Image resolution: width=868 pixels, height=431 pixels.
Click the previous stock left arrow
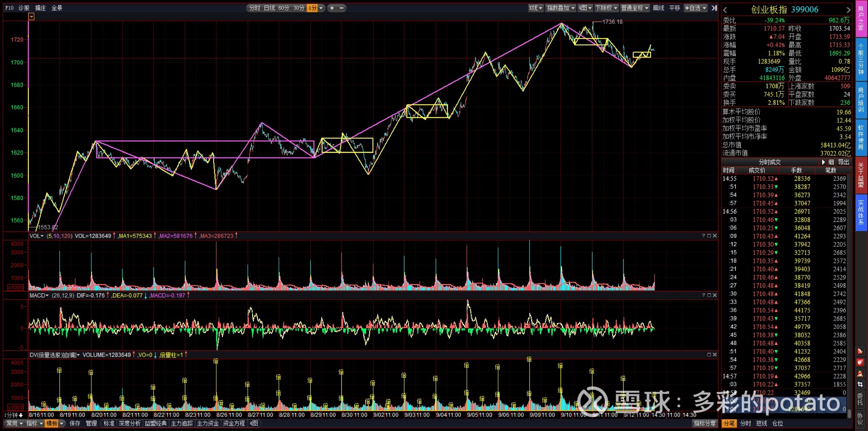tap(725, 10)
